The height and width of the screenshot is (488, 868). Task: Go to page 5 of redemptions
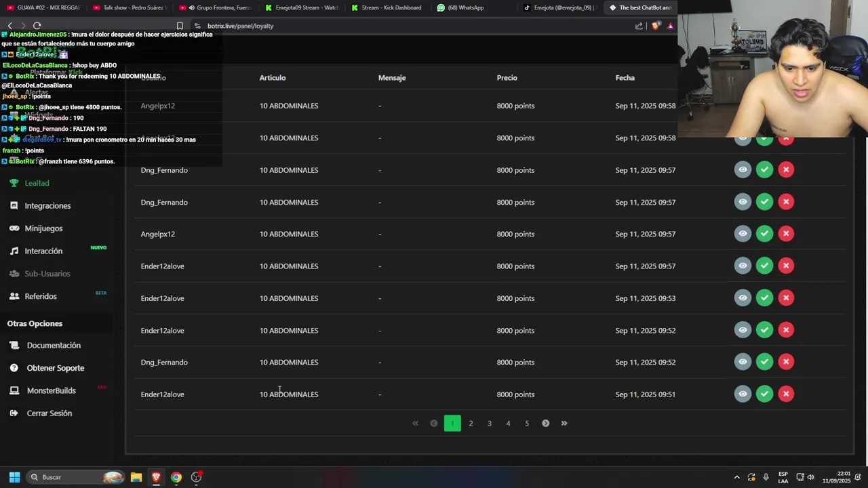[527, 423]
